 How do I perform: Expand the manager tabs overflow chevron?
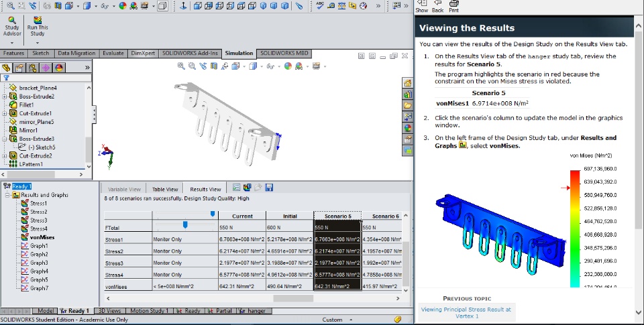(87, 67)
